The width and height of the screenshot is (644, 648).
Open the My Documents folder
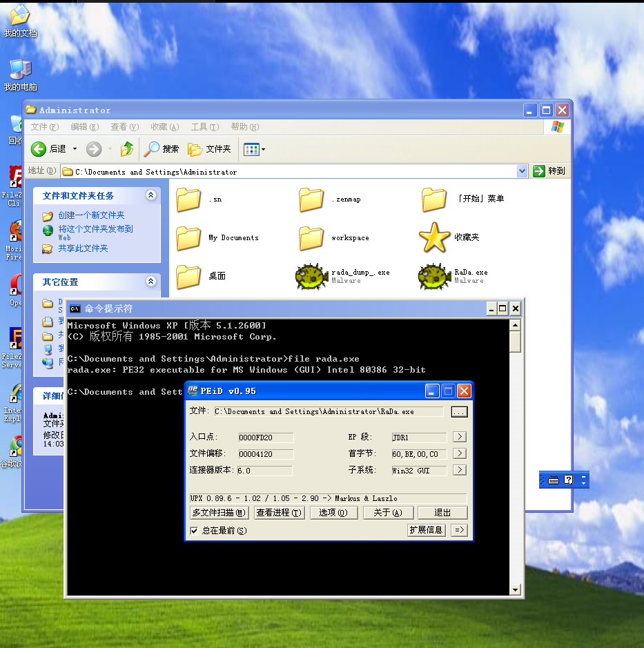point(217,238)
